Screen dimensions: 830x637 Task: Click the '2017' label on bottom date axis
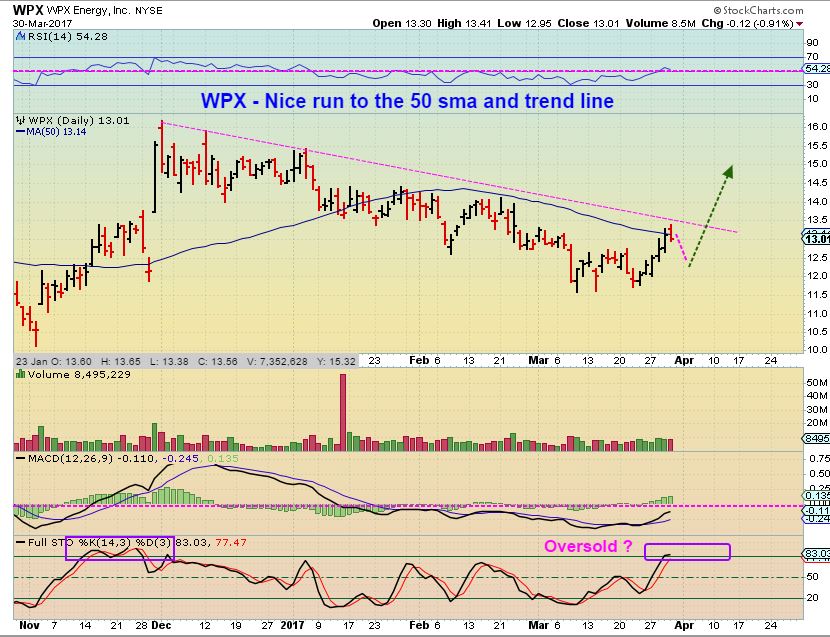[292, 625]
